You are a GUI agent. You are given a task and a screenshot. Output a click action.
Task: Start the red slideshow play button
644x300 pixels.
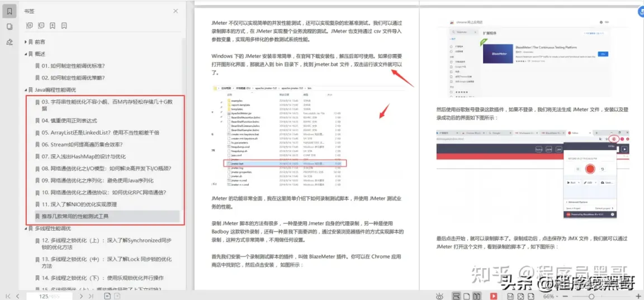click(x=493, y=296)
